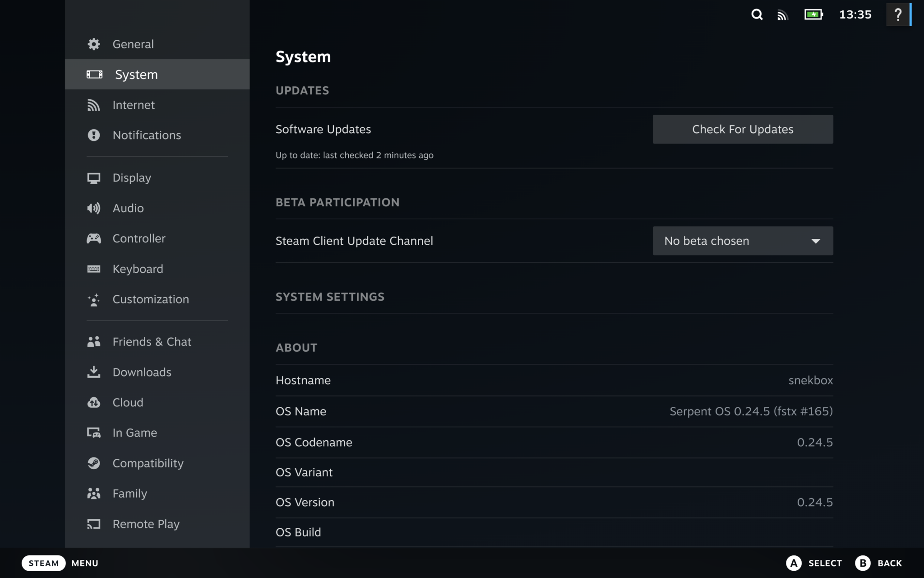Click the Remote Play screen icon
Image resolution: width=924 pixels, height=578 pixels.
(x=94, y=524)
